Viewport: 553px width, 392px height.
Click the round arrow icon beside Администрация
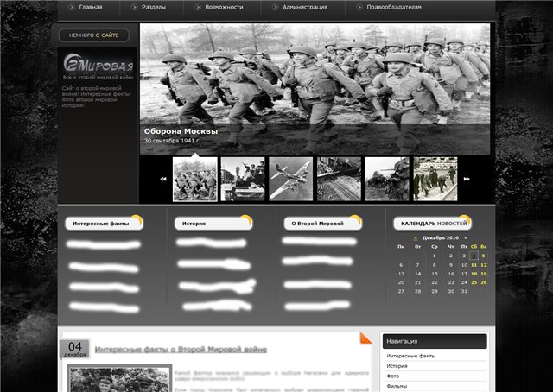tap(275, 7)
